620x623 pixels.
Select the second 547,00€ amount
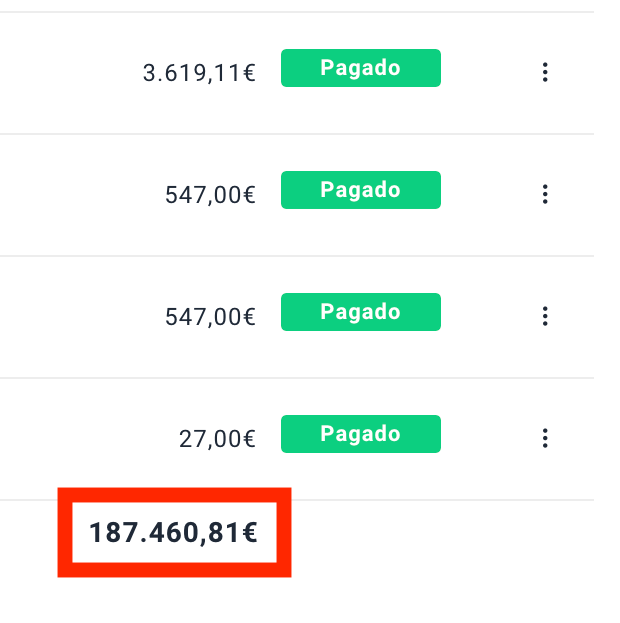click(210, 317)
